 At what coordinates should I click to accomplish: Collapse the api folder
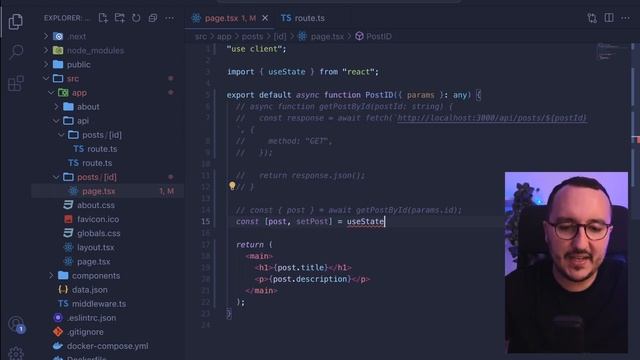pyautogui.click(x=82, y=121)
